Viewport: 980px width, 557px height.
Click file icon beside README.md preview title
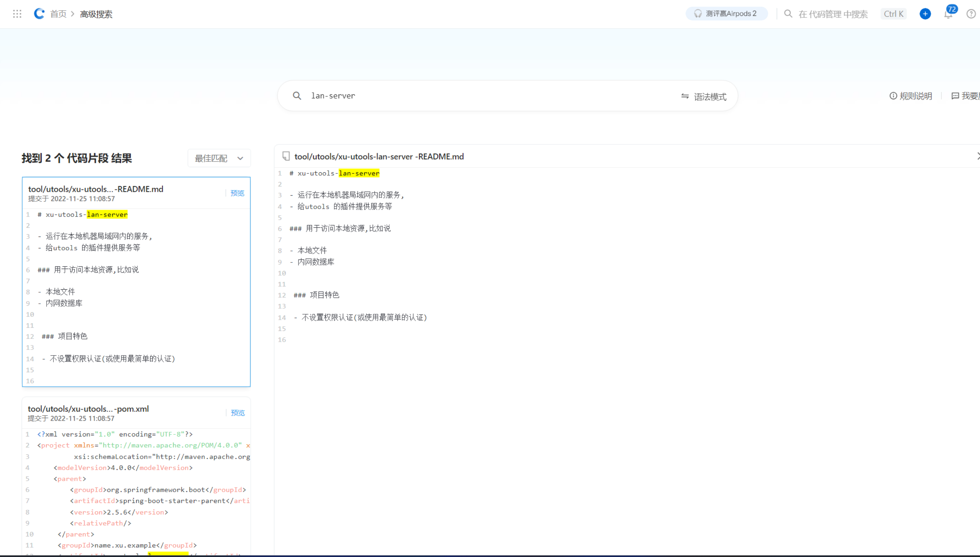point(286,156)
